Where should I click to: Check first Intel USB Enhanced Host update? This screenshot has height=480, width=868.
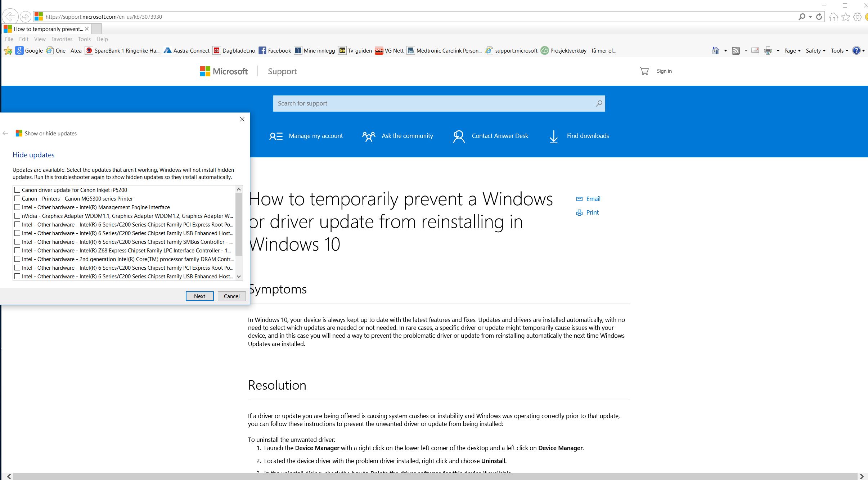tap(17, 233)
